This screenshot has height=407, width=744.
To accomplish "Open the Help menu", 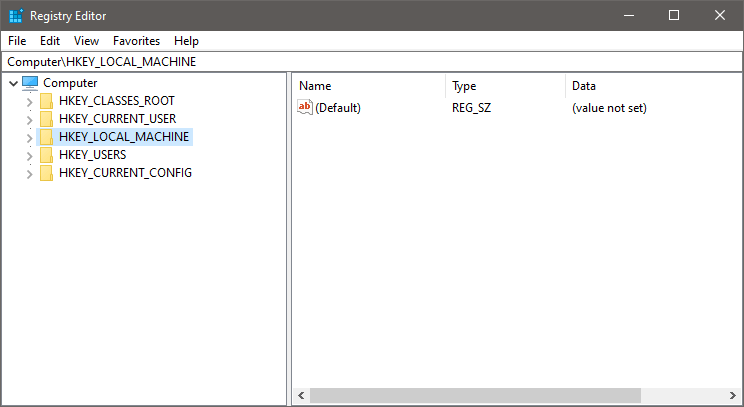I will click(x=186, y=41).
